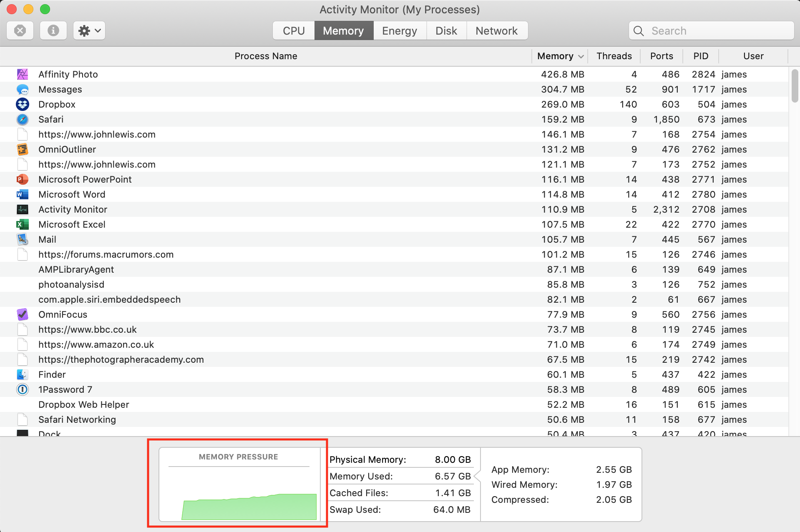The image size is (800, 532).
Task: Click the Cached Files 1.41 GB value
Action: click(453, 493)
